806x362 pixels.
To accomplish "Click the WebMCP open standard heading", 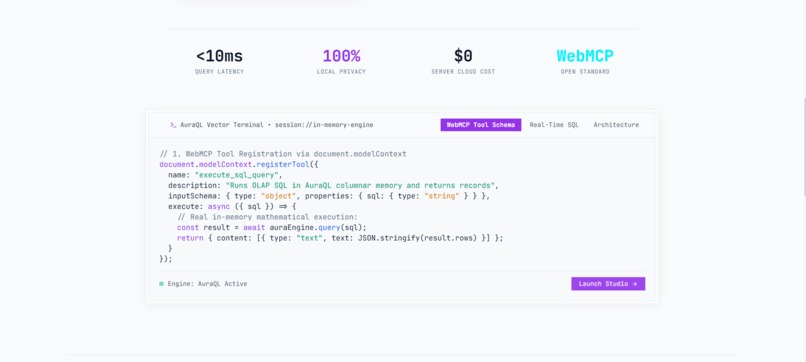I will coord(585,56).
